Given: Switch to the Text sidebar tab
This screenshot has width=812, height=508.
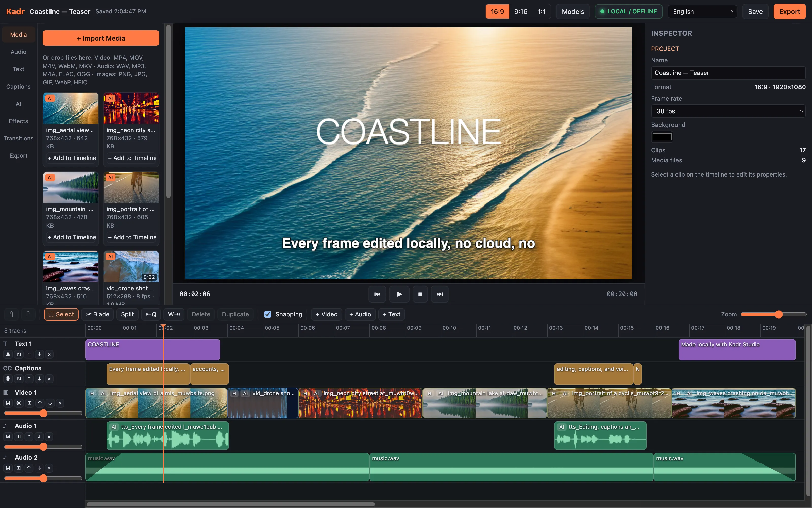Looking at the screenshot, I should point(19,69).
